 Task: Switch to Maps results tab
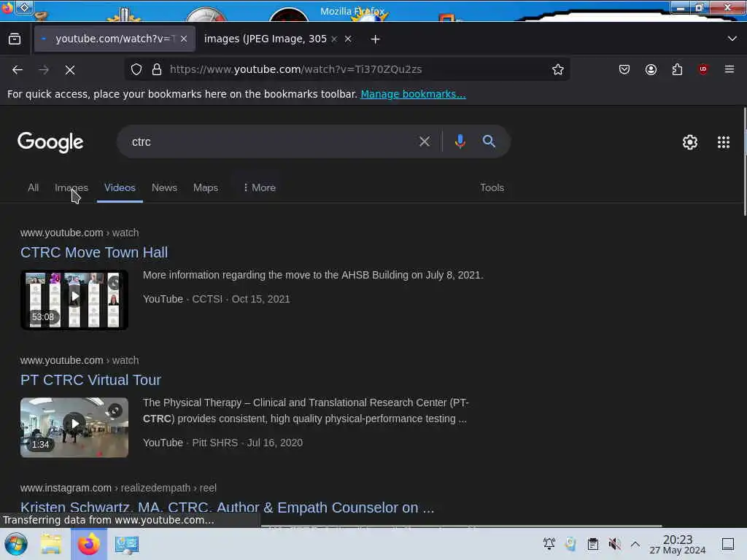[x=206, y=187]
